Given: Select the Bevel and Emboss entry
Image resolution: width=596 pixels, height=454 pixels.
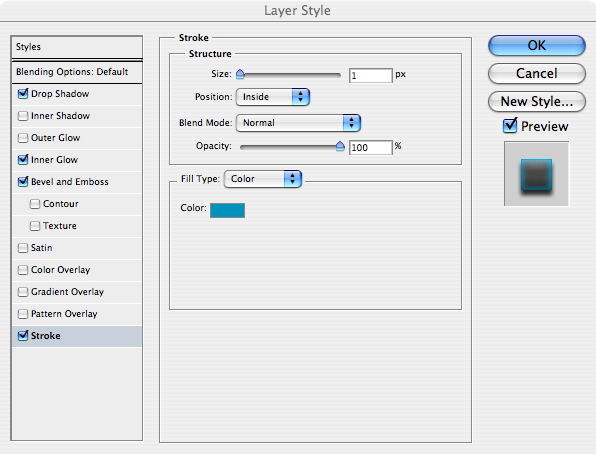Looking at the screenshot, I should [x=77, y=182].
